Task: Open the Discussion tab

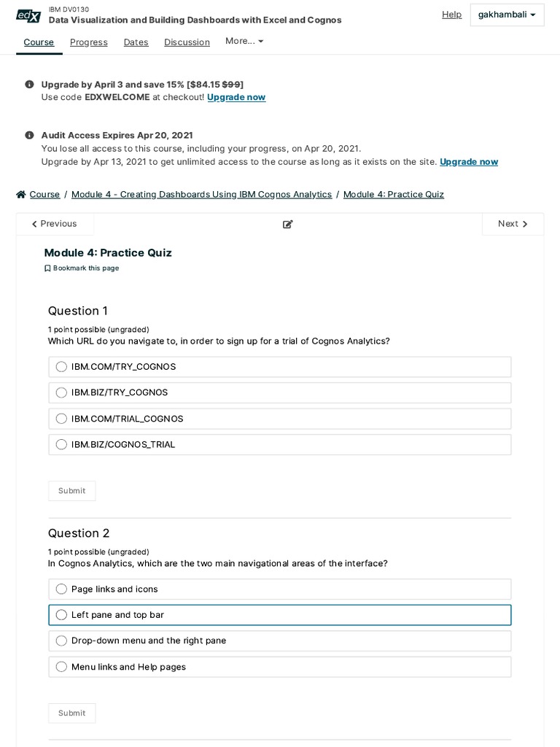Action: click(187, 42)
